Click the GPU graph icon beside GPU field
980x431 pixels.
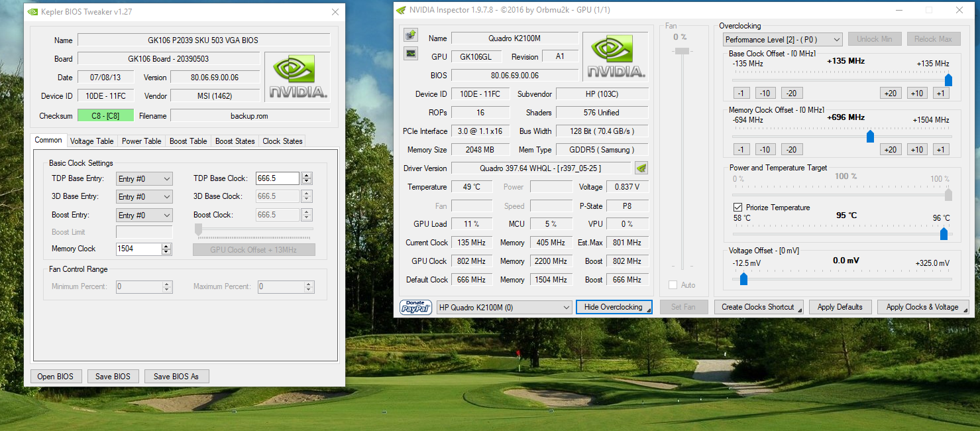tap(411, 54)
